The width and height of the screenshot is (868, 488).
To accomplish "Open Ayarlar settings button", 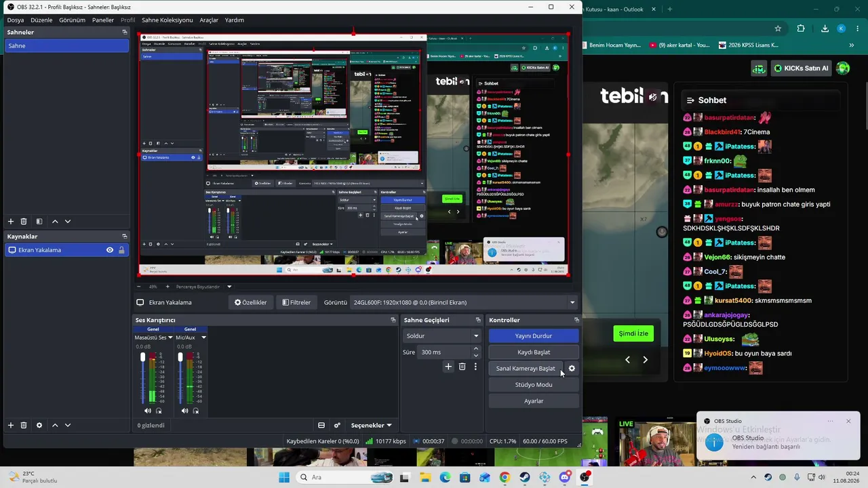I will click(534, 401).
